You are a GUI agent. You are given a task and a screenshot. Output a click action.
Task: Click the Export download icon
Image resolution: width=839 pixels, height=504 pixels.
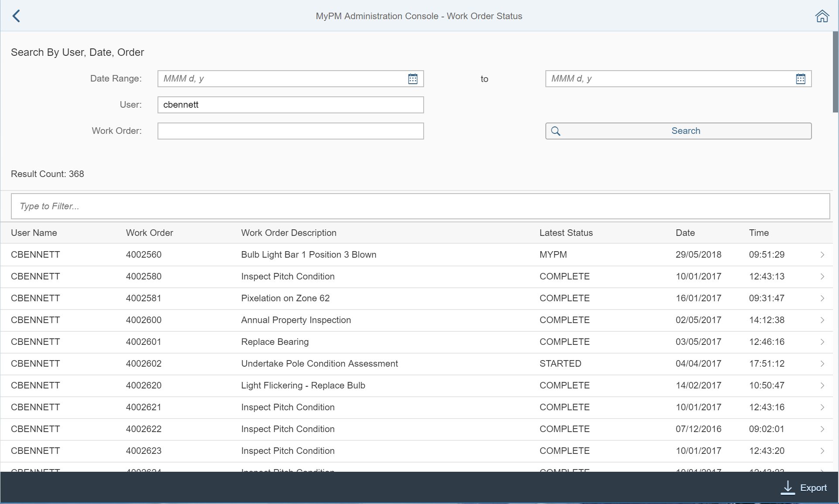788,487
